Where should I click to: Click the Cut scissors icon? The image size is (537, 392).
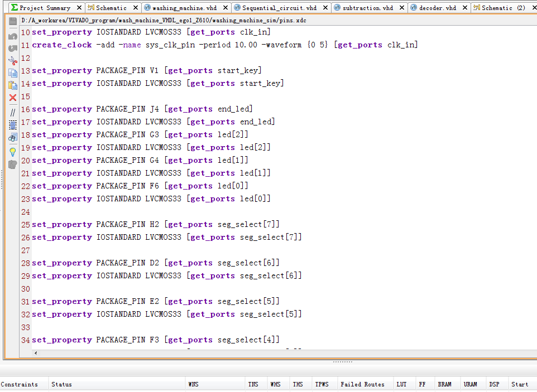point(12,60)
